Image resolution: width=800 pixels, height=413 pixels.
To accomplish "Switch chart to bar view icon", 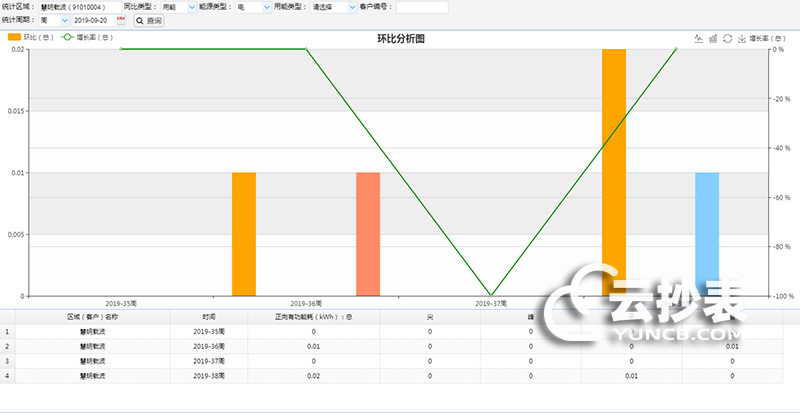I will pyautogui.click(x=712, y=38).
